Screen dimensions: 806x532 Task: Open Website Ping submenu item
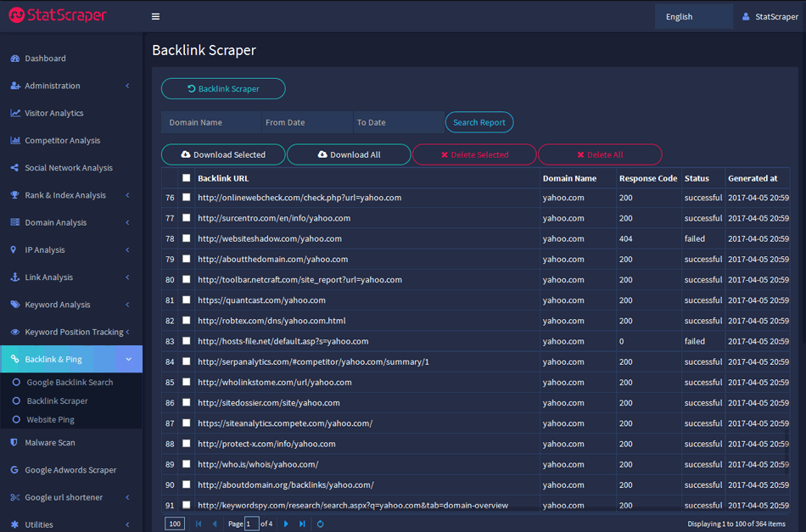point(50,419)
